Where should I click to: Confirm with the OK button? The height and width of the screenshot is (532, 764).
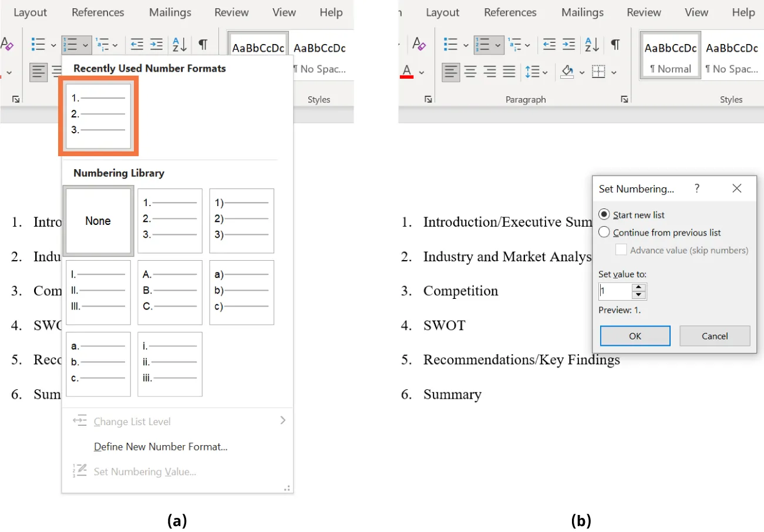coord(635,336)
